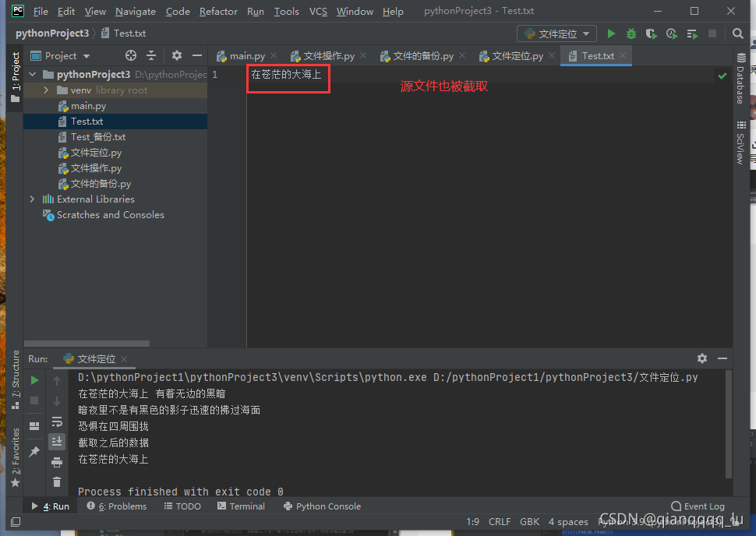This screenshot has width=756, height=536.
Task: Open the Event Log
Action: click(698, 506)
